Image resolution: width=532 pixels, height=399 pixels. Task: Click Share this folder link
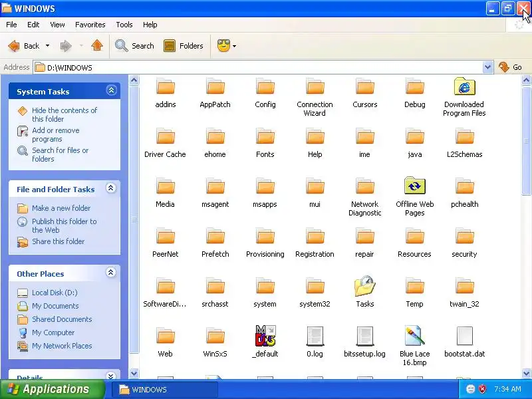58,241
